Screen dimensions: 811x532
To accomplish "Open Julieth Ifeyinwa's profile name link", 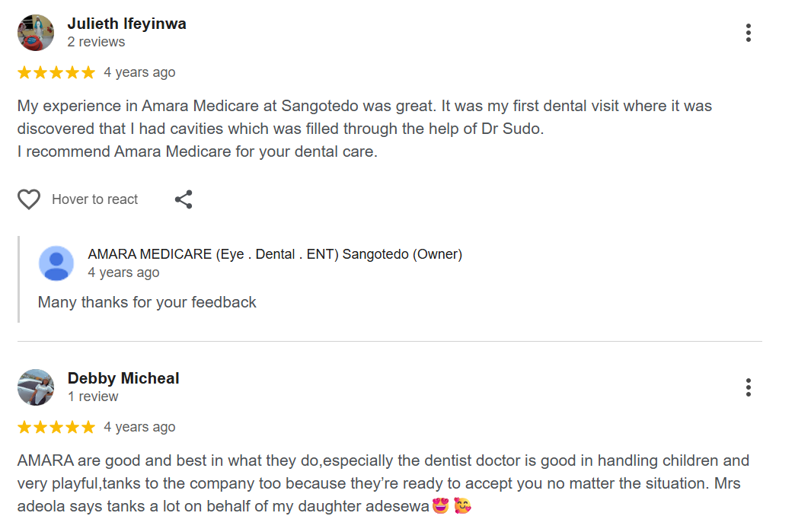I will [126, 24].
